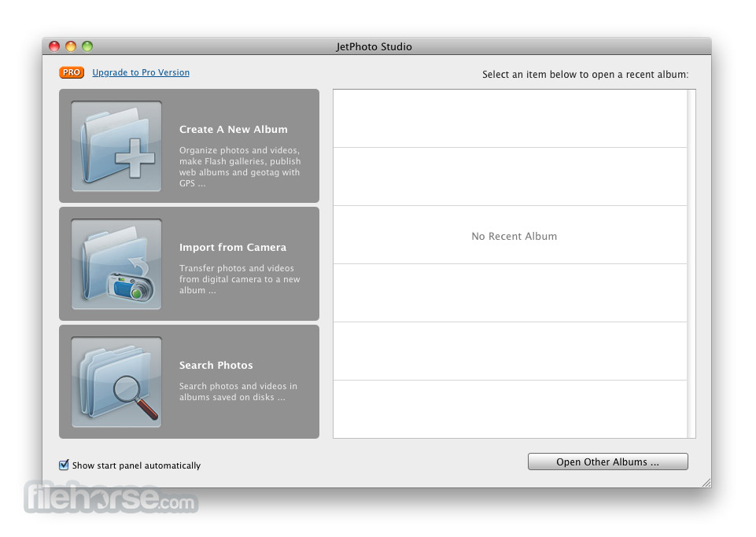This screenshot has width=756, height=537.
Task: Click the Create A New Album folder icon
Action: [x=116, y=146]
